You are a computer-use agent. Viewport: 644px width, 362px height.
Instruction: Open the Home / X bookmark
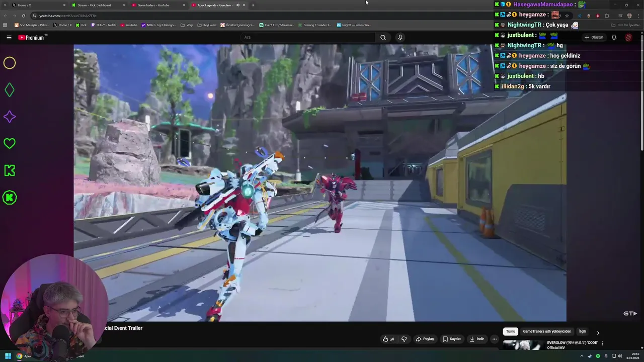pos(63,25)
